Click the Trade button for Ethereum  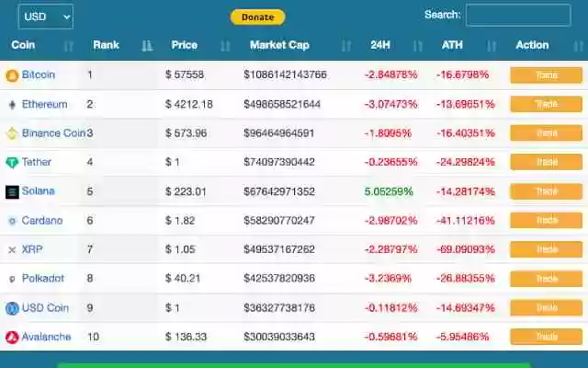click(546, 104)
